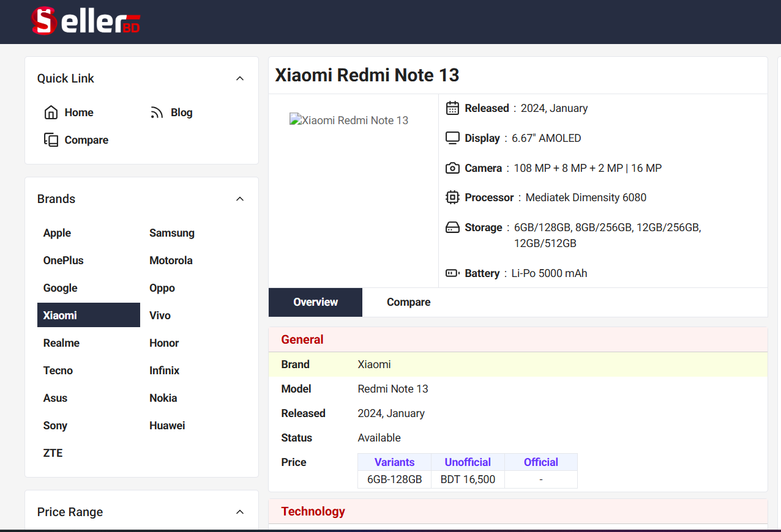Click the Home house icon
Screen dimensions: 781x532
pos(51,113)
